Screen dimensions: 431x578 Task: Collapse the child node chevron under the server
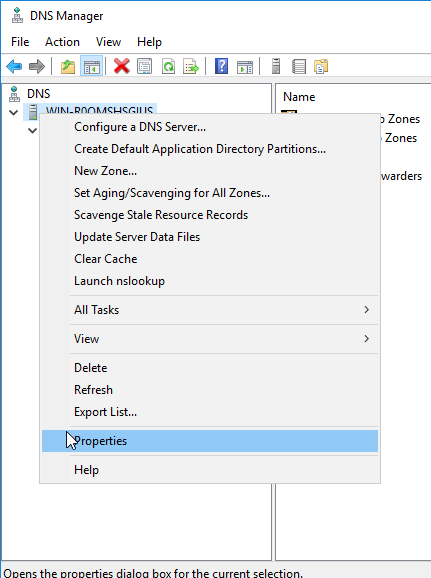[32, 130]
